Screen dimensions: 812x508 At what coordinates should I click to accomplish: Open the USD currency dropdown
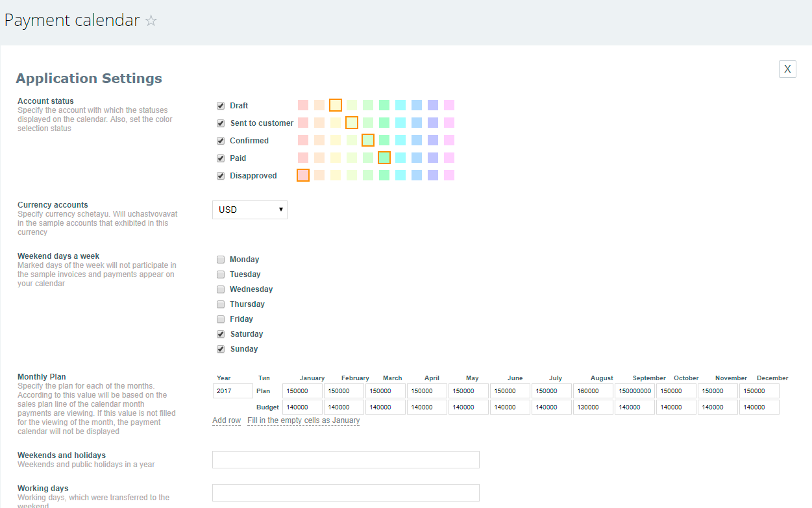(250, 210)
